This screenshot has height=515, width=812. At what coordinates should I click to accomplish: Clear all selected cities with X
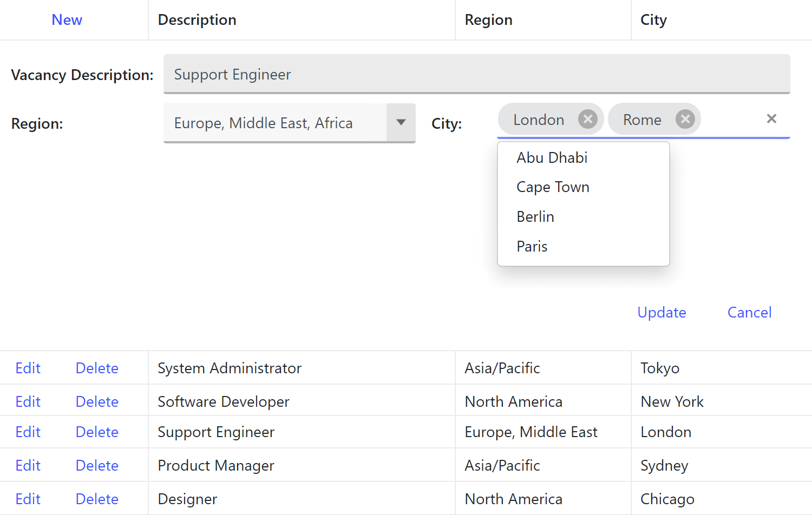[771, 119]
